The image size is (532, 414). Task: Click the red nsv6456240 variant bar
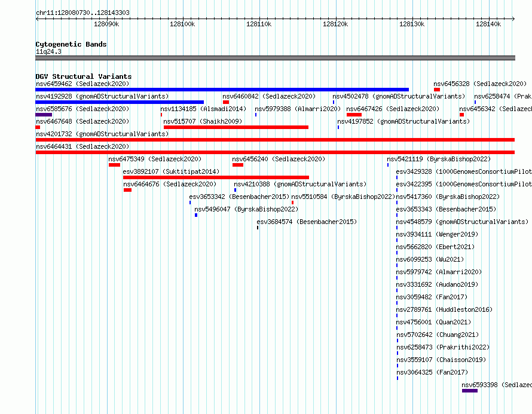pyautogui.click(x=238, y=165)
